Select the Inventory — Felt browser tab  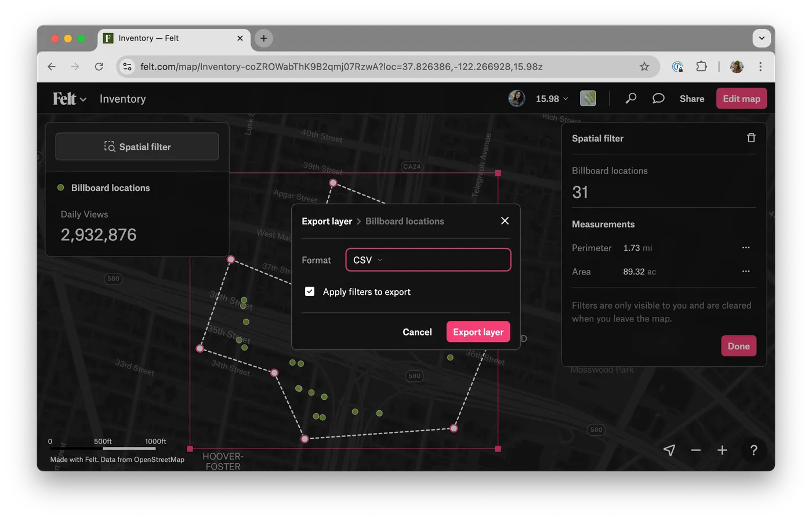pos(174,38)
